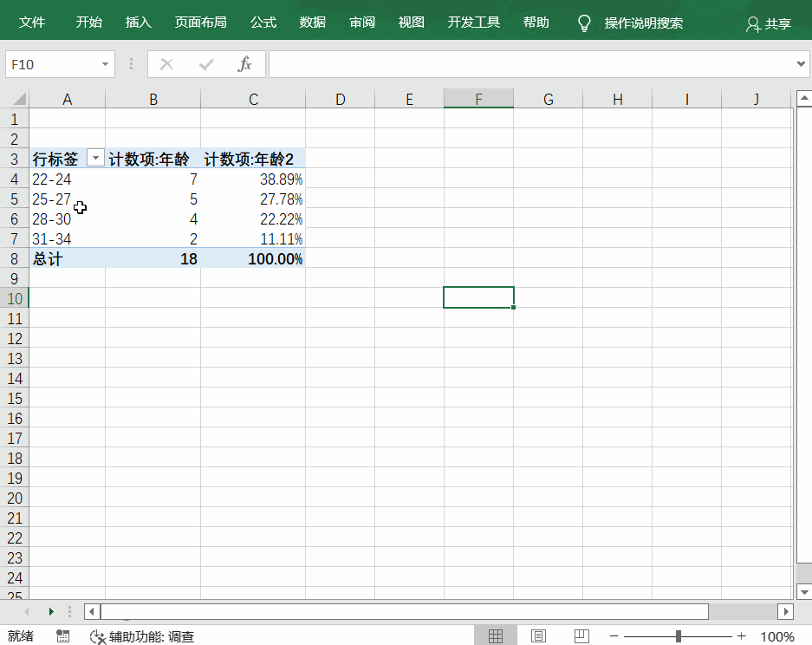Open the 帮助 ribbon tab

tap(536, 23)
